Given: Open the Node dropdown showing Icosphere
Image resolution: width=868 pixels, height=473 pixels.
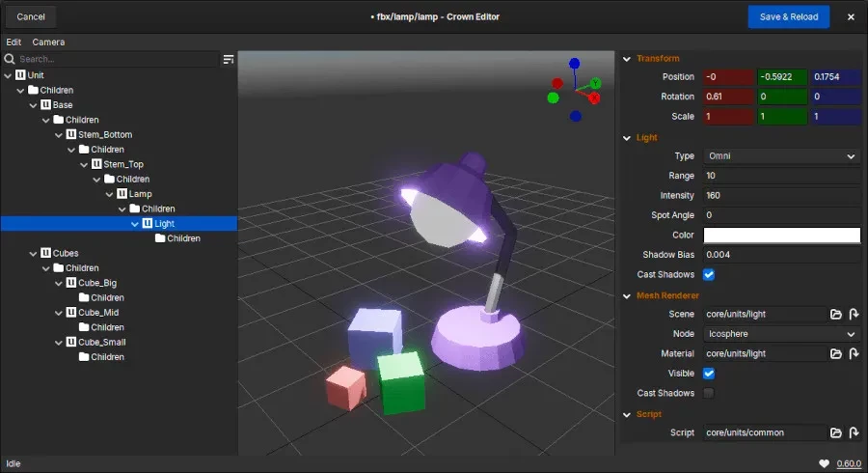Looking at the screenshot, I should [x=781, y=334].
